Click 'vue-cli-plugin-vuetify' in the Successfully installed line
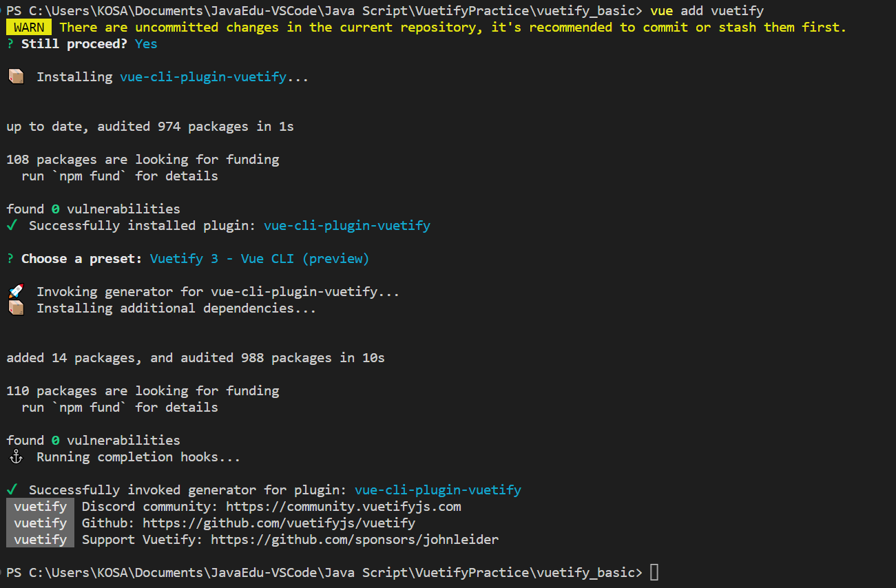 click(347, 226)
